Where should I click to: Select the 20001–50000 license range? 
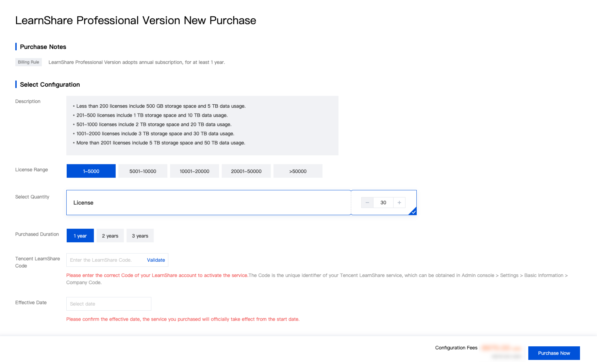(246, 171)
